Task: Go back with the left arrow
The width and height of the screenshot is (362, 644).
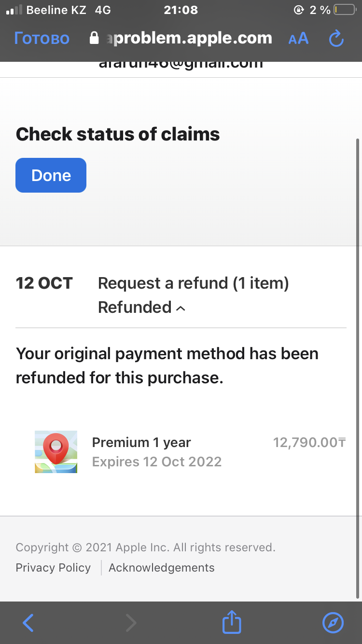Action: point(28,623)
